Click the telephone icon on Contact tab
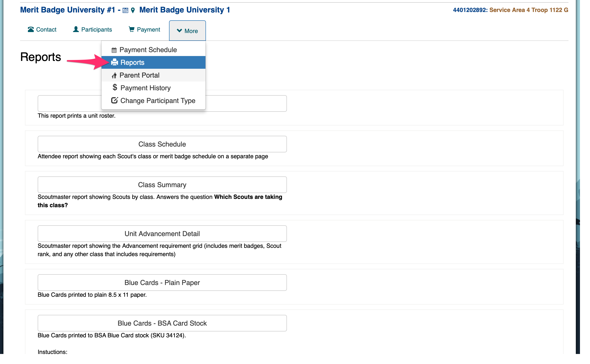The image size is (590, 364). [31, 29]
